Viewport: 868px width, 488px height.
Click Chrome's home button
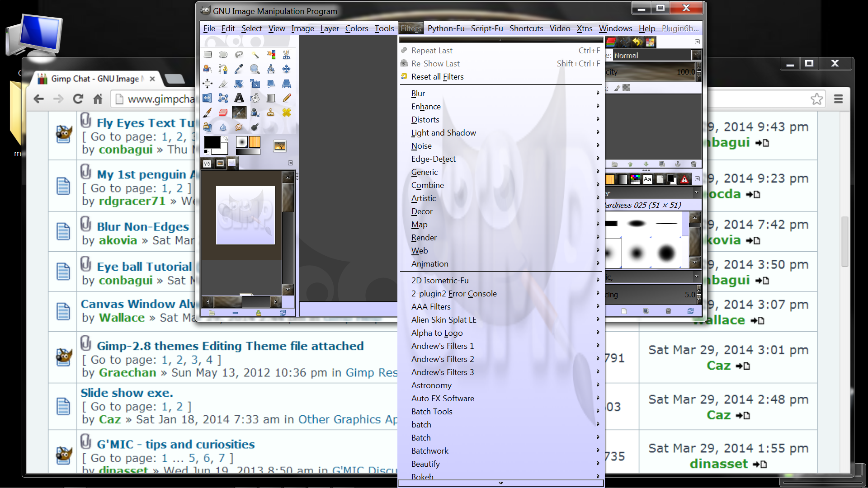(98, 99)
